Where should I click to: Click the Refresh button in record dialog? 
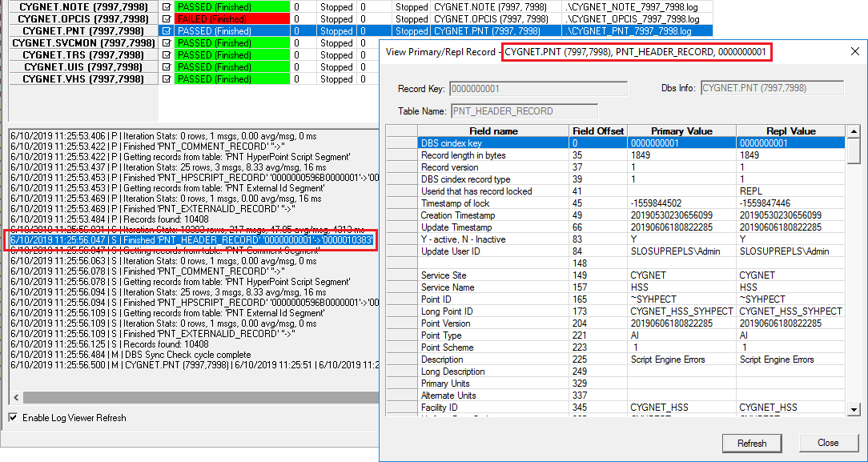pyautogui.click(x=751, y=444)
